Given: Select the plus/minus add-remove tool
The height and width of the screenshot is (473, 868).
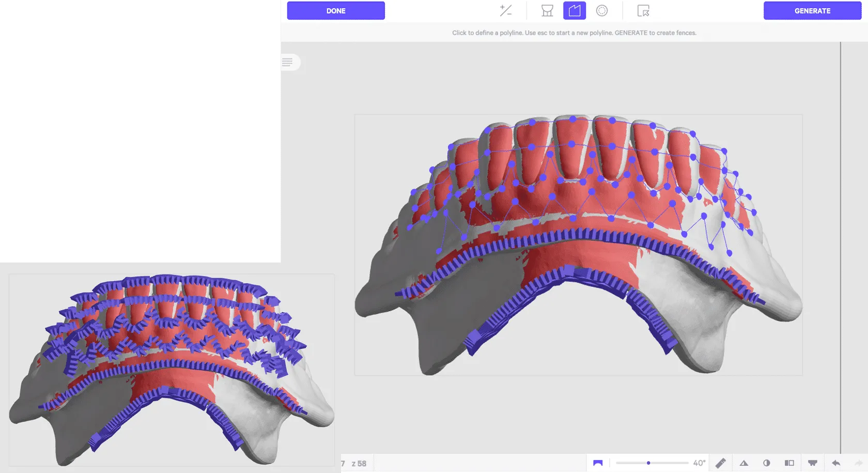Looking at the screenshot, I should [506, 10].
